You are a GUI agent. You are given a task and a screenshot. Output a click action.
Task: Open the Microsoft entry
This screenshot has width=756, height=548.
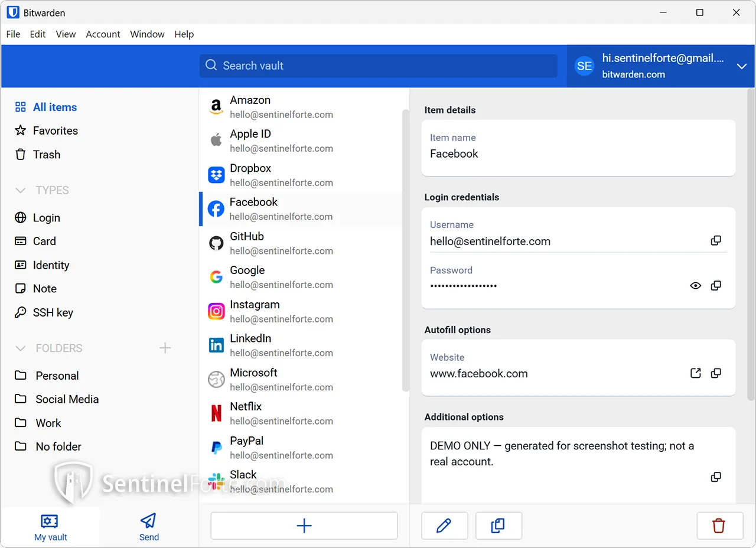tap(301, 379)
